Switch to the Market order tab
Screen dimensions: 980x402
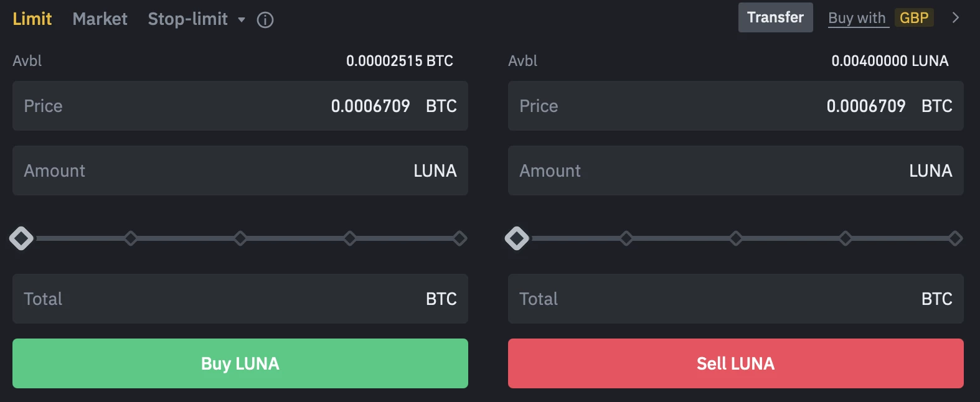pyautogui.click(x=100, y=19)
